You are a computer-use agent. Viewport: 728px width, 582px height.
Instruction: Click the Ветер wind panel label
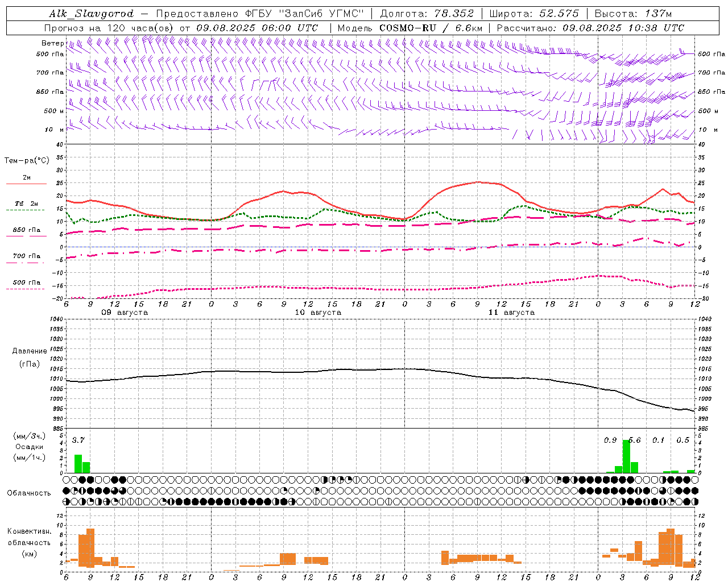point(52,43)
